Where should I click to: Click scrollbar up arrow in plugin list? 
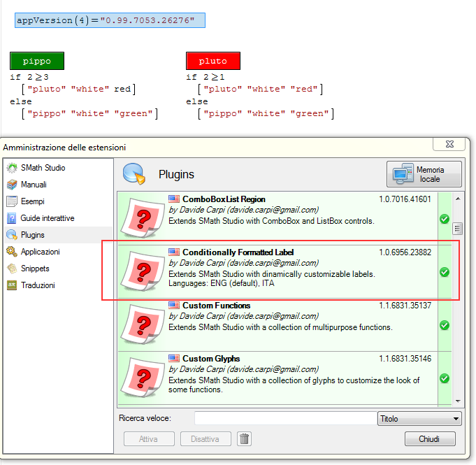pyautogui.click(x=458, y=199)
